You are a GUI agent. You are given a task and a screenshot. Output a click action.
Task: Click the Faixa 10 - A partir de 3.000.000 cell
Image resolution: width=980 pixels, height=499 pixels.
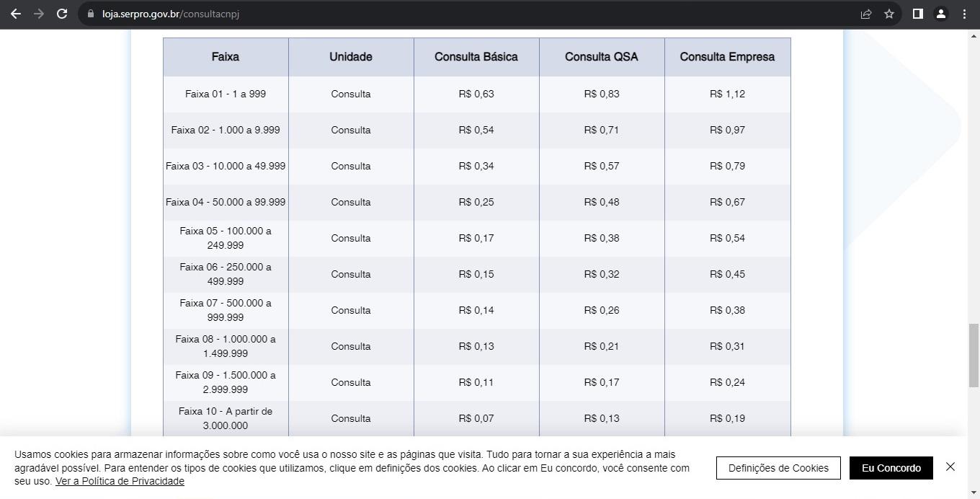click(226, 418)
